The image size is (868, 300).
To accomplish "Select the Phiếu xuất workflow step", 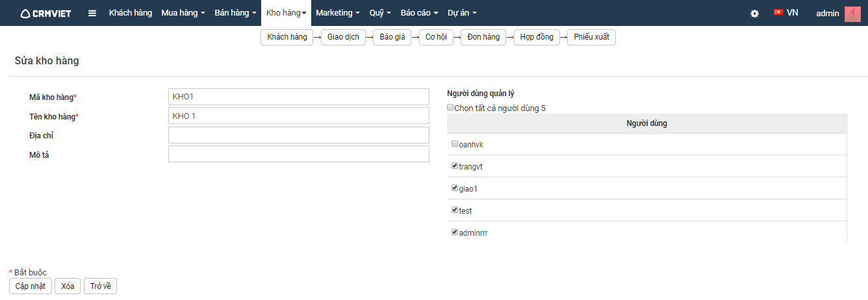I will [591, 37].
